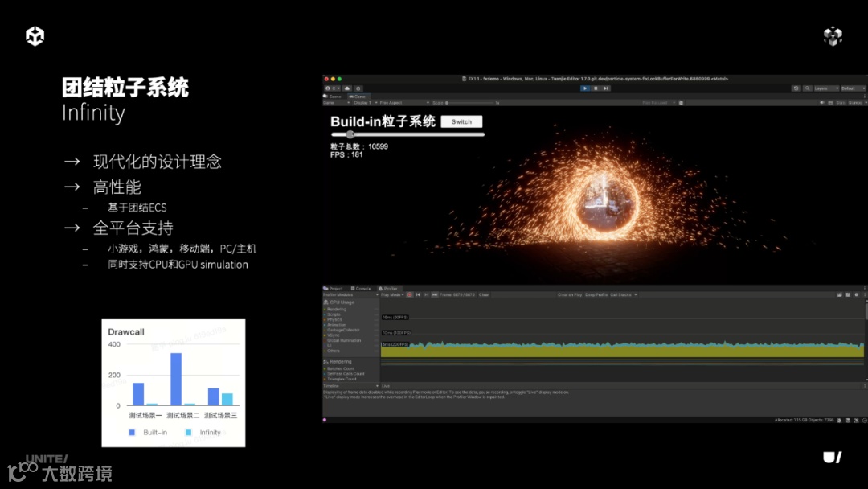Toggle the Physics category in CPU Usage
The height and width of the screenshot is (489, 868).
(334, 319)
